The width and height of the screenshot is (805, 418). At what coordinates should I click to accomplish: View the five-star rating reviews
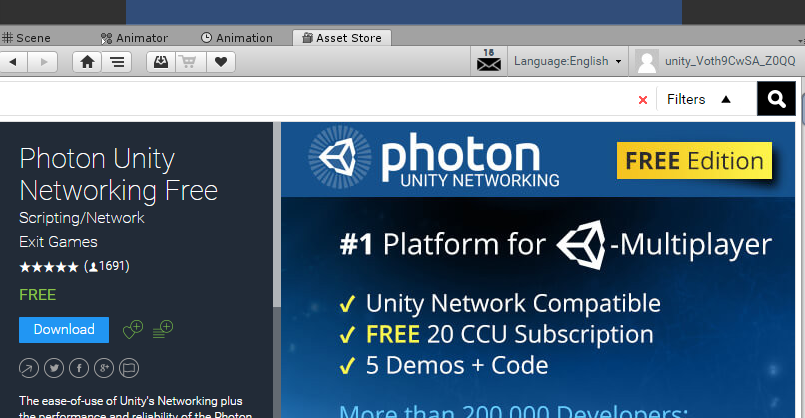point(49,267)
